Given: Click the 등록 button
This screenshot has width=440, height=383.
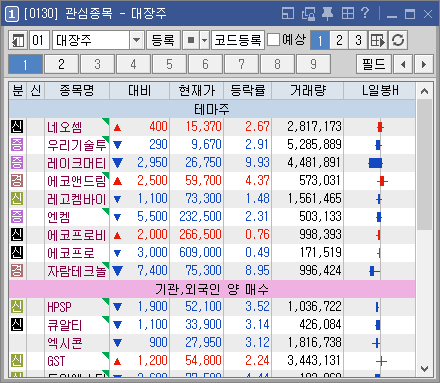Looking at the screenshot, I should 163,40.
